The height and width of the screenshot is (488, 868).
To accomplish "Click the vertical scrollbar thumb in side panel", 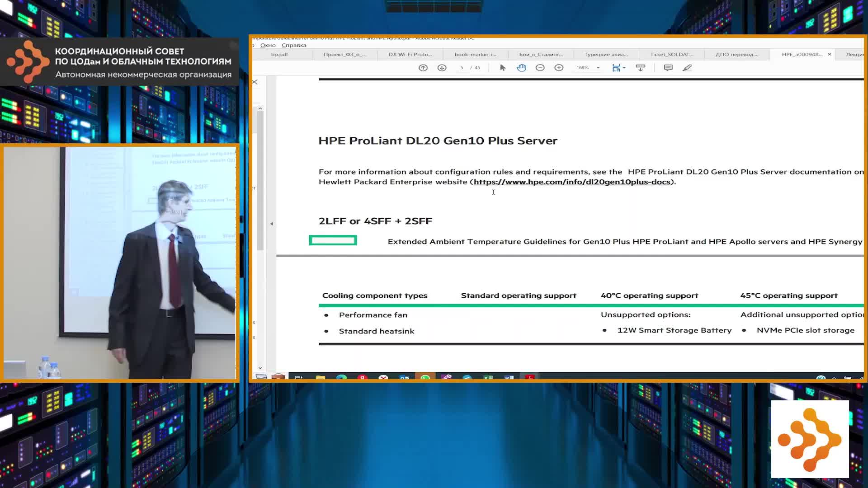I will tap(260, 181).
